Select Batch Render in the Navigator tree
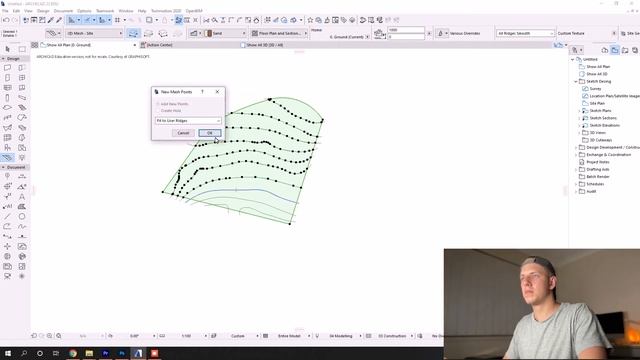This screenshot has width=640, height=360. tap(597, 177)
